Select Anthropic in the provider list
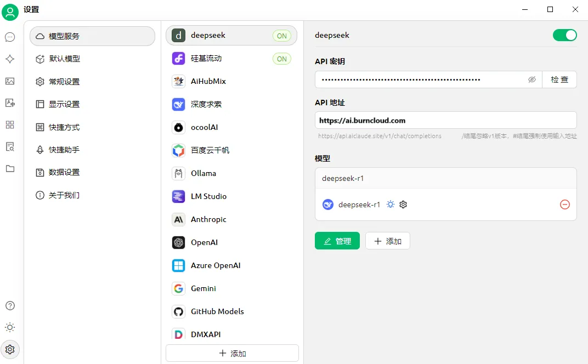Image resolution: width=588 pixels, height=364 pixels. point(208,219)
